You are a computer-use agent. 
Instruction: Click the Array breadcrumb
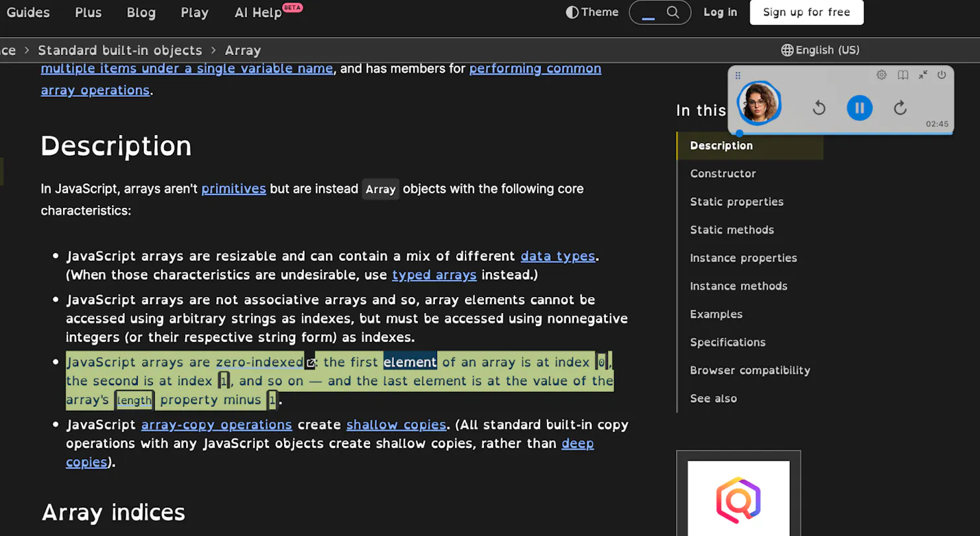tap(242, 50)
